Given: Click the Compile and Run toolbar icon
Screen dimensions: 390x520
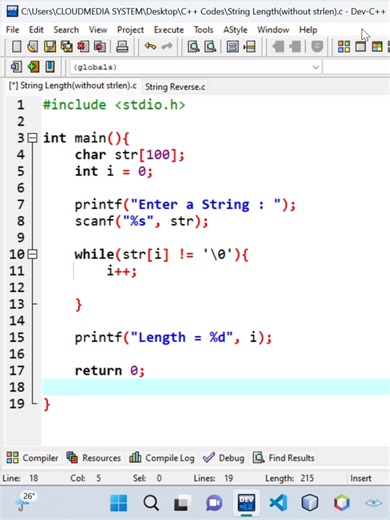Looking at the screenshot, I should click(377, 46).
